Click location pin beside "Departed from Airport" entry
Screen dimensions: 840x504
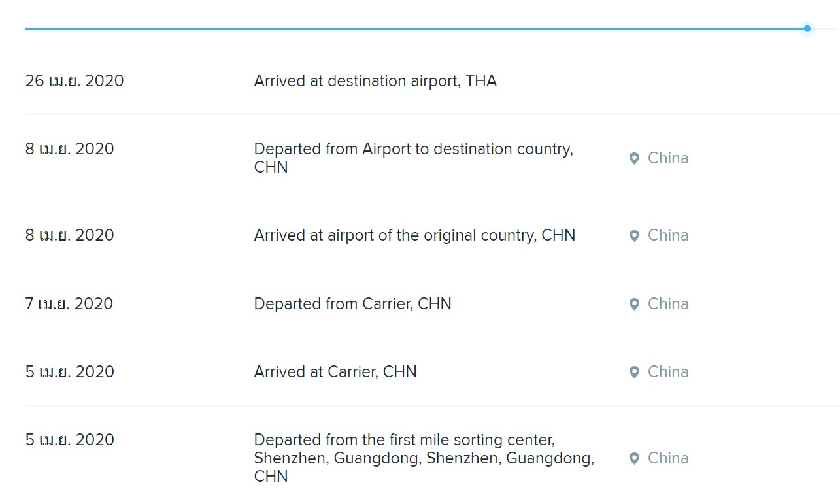point(633,158)
